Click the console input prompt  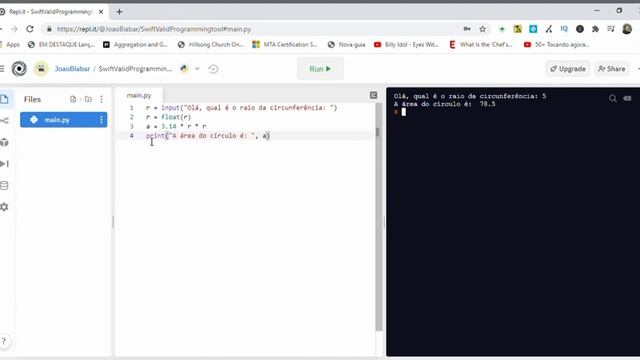[403, 112]
